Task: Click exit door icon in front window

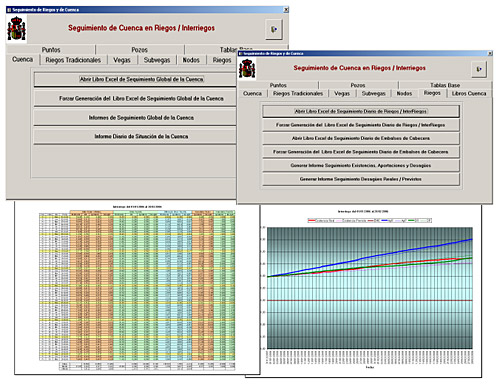Action: 479,69
